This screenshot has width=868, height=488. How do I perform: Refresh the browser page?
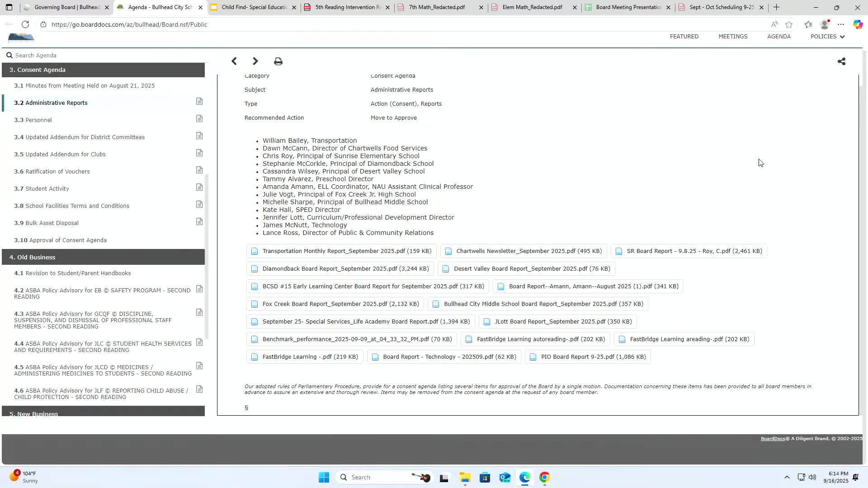pos(25,24)
